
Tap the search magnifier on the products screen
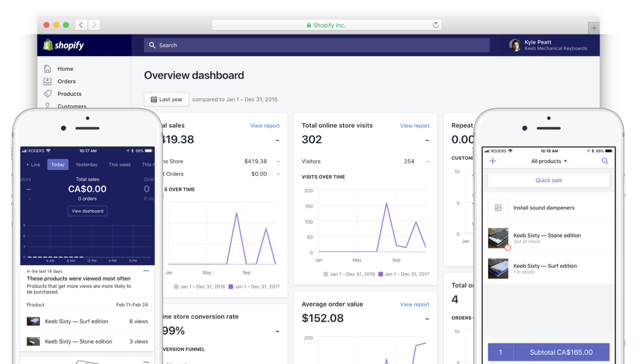[x=605, y=161]
